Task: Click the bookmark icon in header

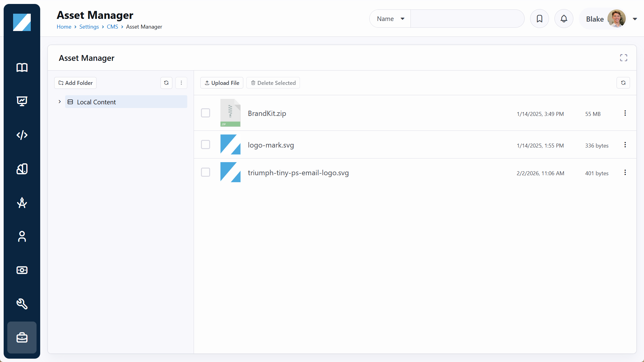Action: (539, 19)
